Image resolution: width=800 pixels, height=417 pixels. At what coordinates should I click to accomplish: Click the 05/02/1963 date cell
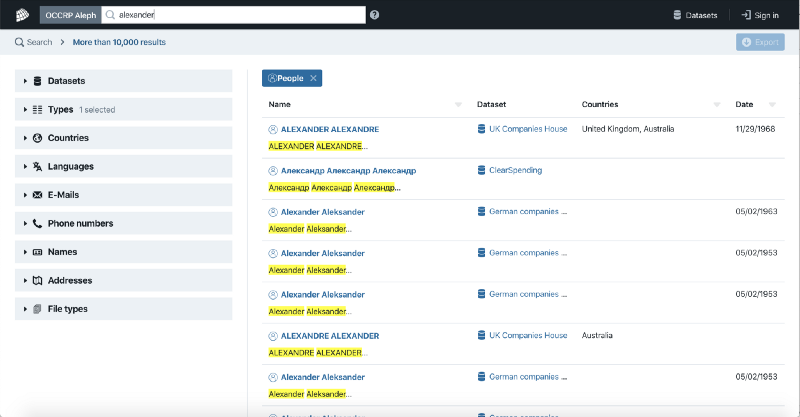(756, 211)
